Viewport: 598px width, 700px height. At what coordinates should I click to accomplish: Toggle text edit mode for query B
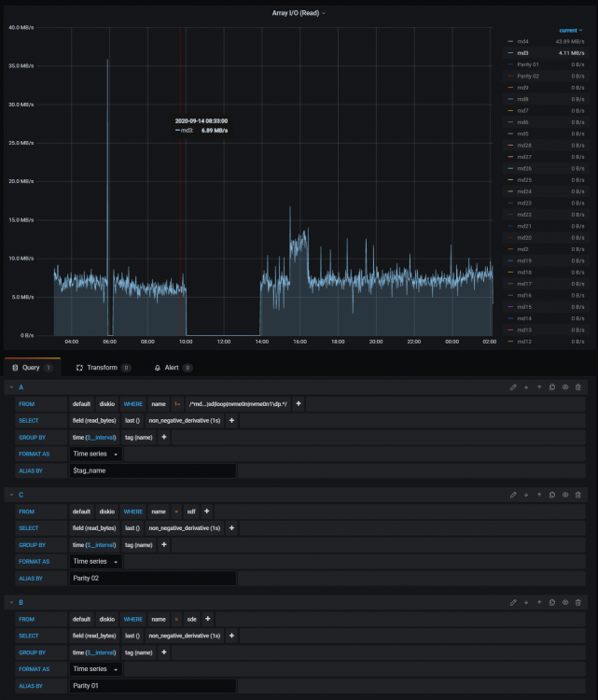point(513,602)
